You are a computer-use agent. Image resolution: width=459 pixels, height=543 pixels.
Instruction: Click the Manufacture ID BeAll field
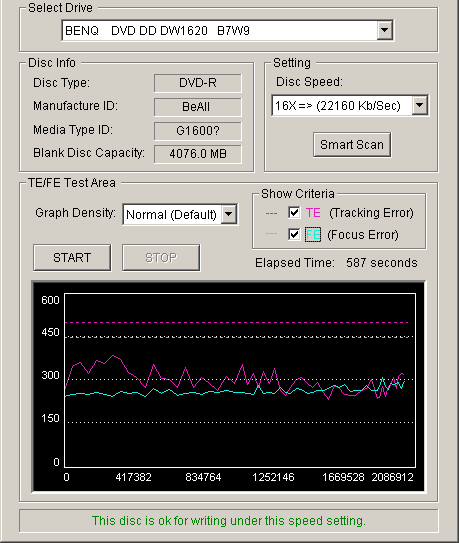coord(198,107)
